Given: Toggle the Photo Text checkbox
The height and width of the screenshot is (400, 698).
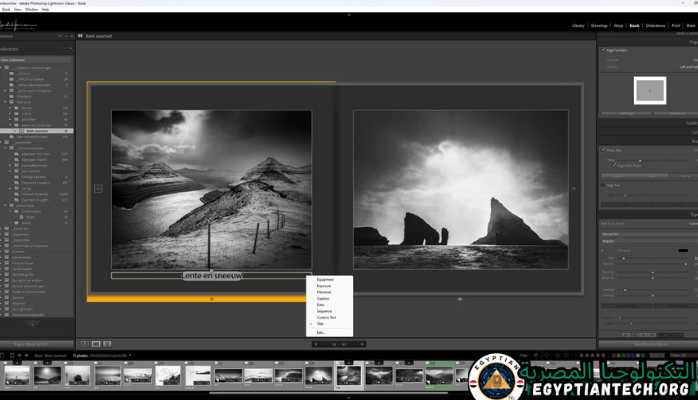Looking at the screenshot, I should click(603, 150).
